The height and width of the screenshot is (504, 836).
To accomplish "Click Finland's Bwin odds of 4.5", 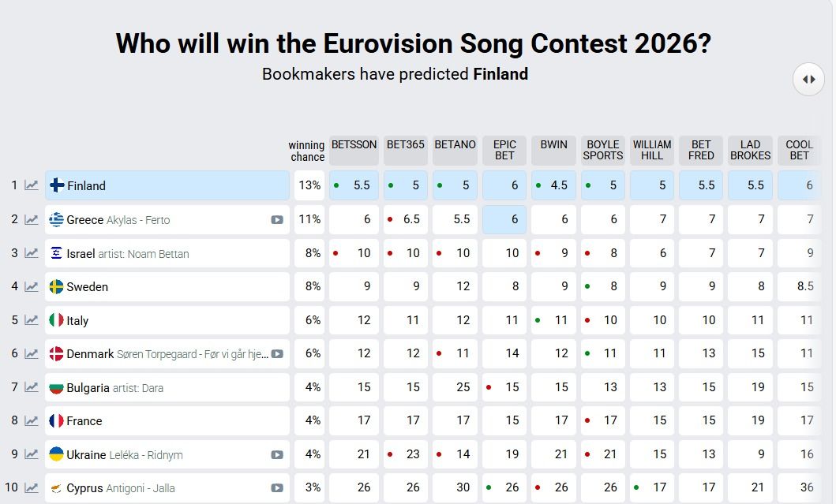I will point(554,185).
